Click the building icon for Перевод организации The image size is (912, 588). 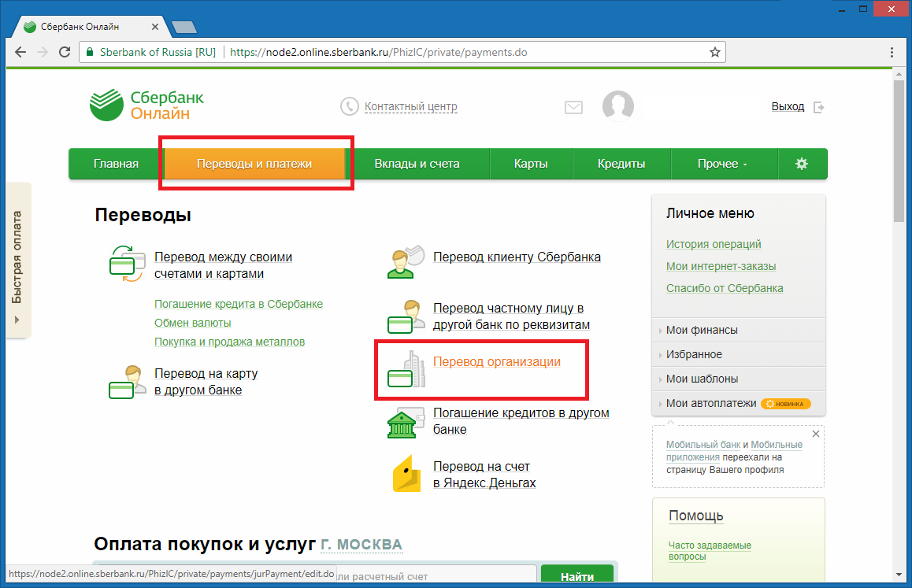point(406,369)
